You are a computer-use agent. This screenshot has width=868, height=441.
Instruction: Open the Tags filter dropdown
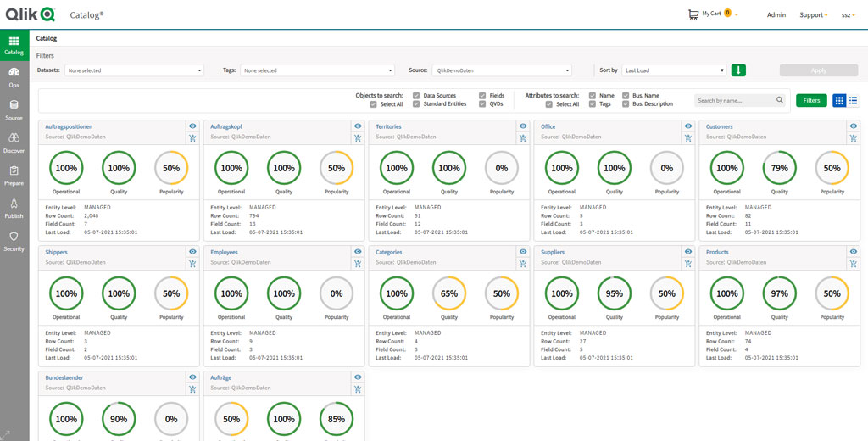[317, 70]
